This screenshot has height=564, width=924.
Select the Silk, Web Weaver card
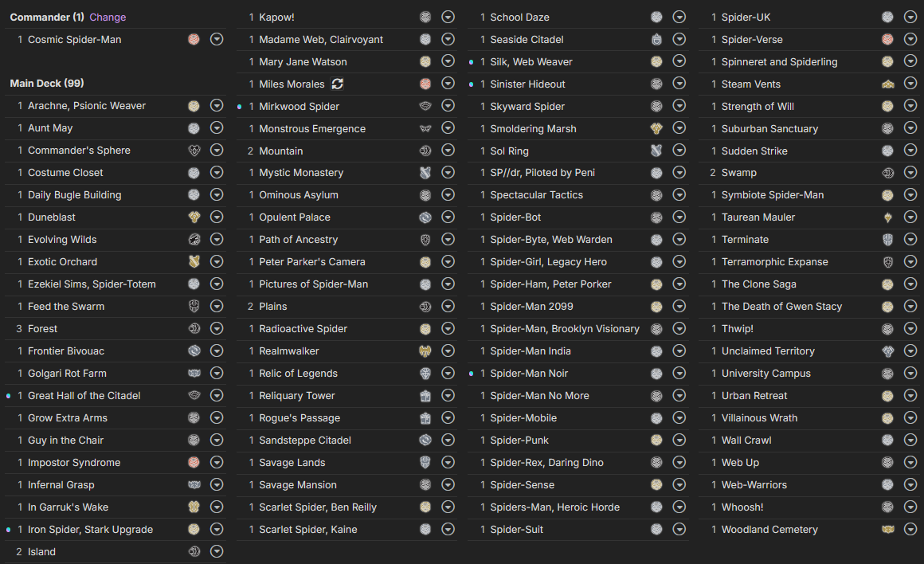(x=531, y=62)
